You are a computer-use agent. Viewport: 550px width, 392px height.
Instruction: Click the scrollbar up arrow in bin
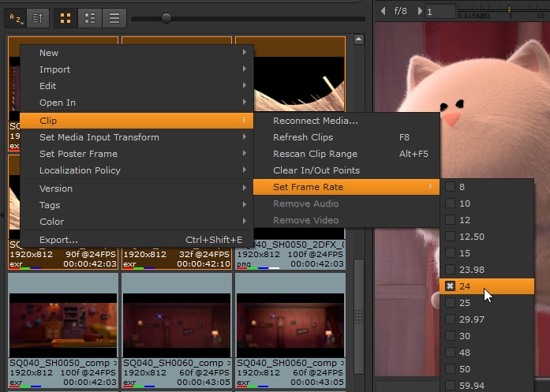point(359,39)
